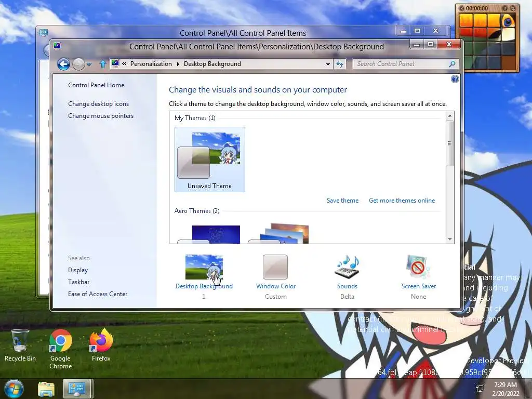Click the Window Color text link
This screenshot has height=399, width=532.
[x=276, y=286]
